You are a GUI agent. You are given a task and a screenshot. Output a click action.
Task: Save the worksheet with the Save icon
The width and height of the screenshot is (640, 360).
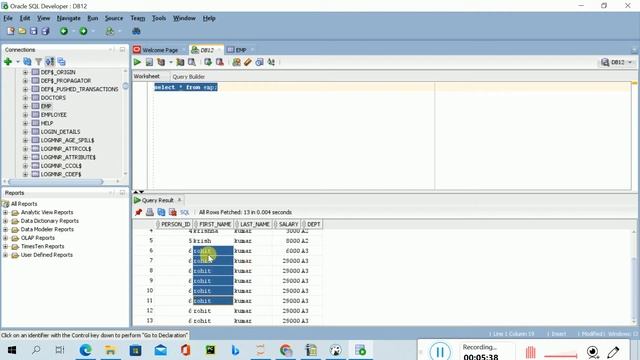point(33,31)
